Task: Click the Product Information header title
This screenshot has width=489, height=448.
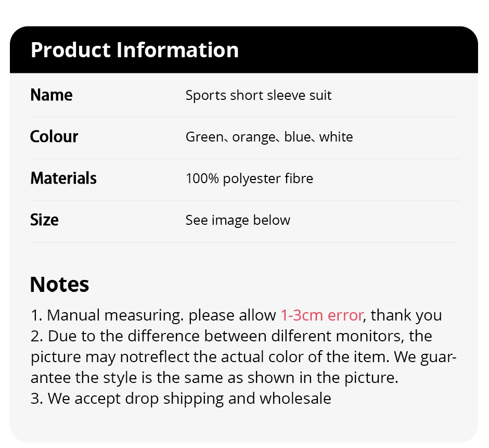Action: tap(135, 50)
